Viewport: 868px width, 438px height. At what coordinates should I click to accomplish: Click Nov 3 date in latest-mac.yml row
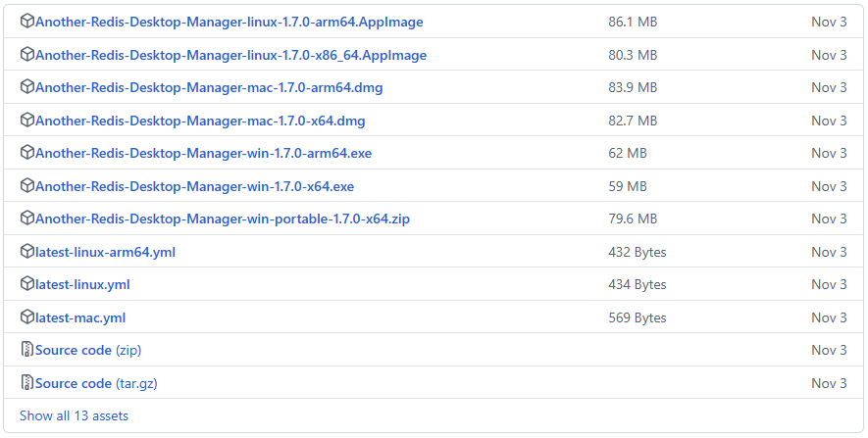pyautogui.click(x=829, y=318)
